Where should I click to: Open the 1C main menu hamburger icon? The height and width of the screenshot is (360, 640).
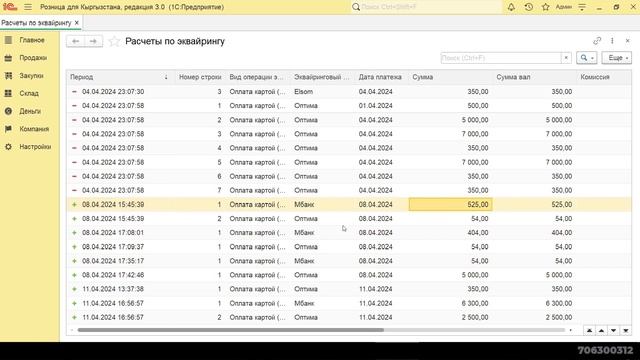click(x=28, y=7)
